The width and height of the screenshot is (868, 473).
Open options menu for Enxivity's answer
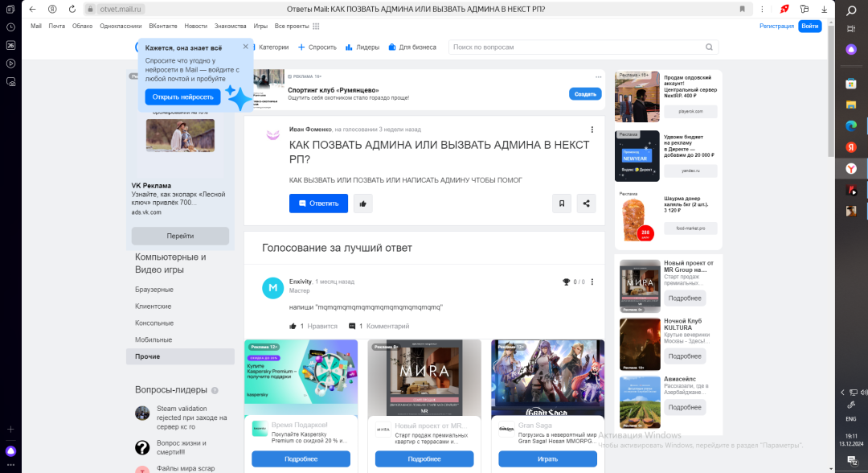(x=592, y=282)
